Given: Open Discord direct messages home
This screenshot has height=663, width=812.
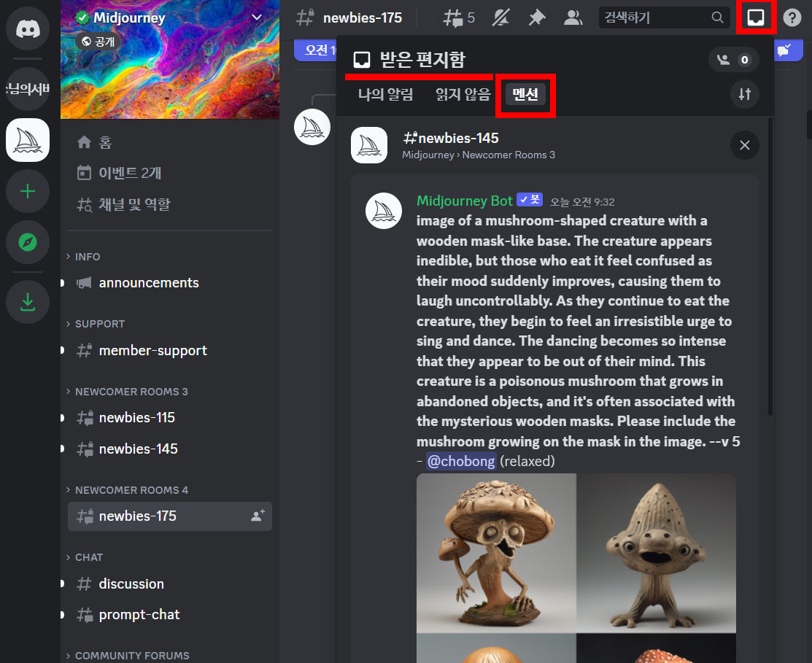Looking at the screenshot, I should (28, 28).
